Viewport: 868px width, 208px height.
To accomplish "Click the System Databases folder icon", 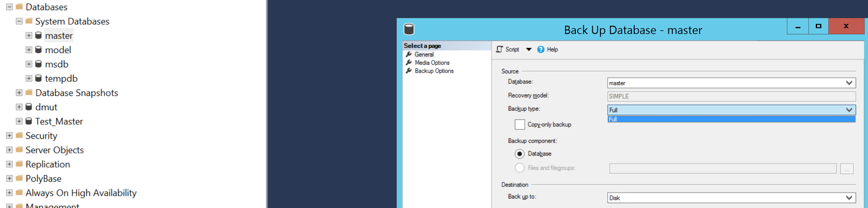I will coord(29,21).
